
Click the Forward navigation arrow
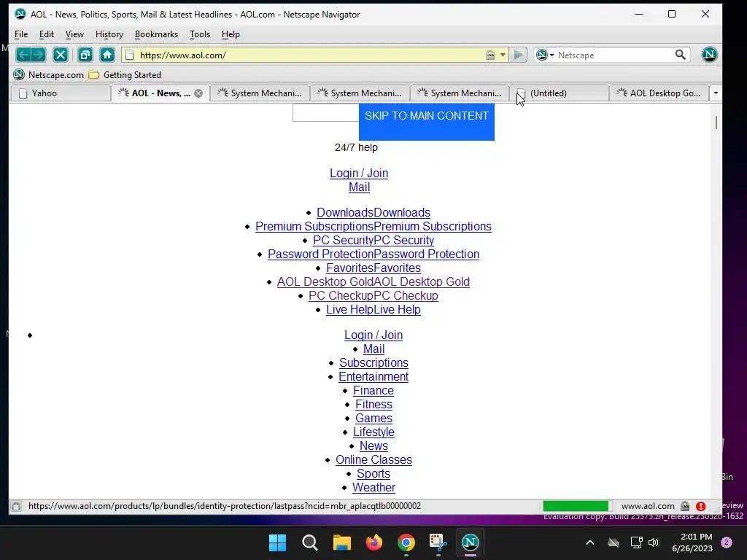click(39, 55)
